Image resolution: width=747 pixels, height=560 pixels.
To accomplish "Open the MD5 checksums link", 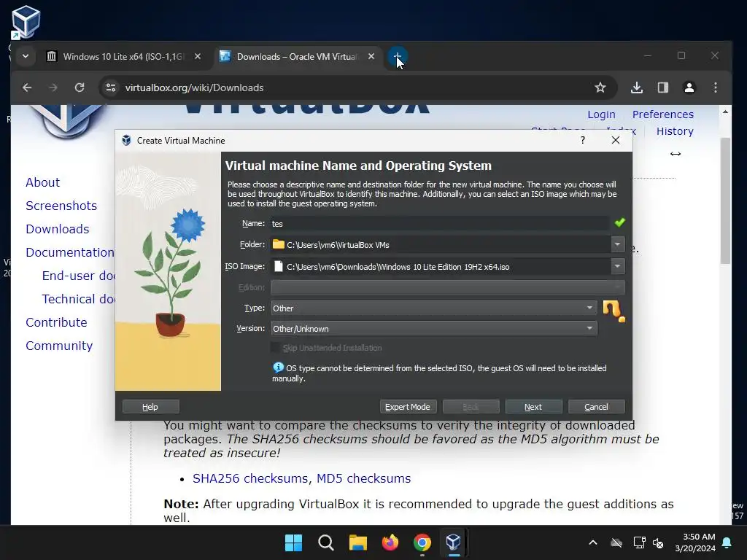I will [363, 478].
